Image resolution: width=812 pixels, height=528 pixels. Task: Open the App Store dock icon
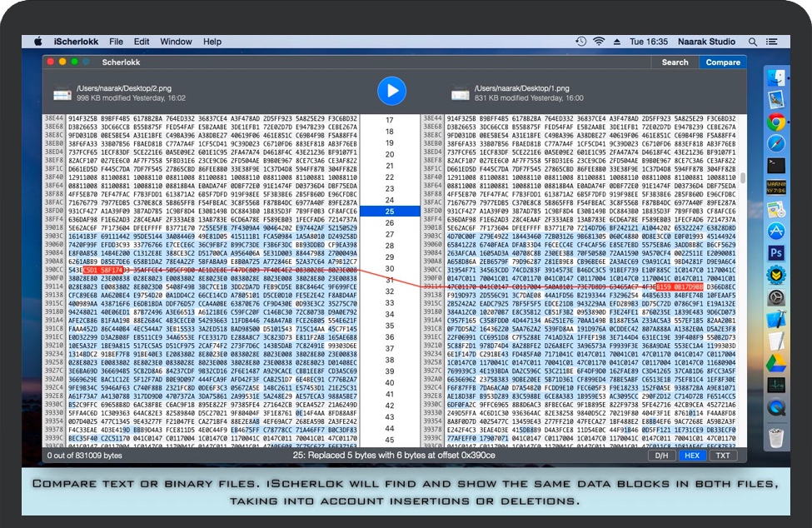click(x=776, y=230)
